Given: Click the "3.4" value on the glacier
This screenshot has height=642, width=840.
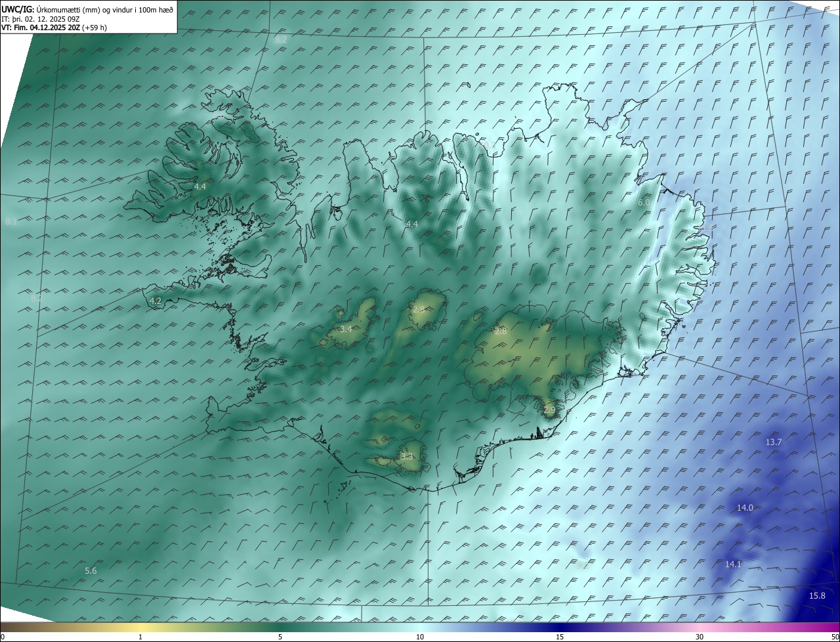Looking at the screenshot, I should coord(346,329).
